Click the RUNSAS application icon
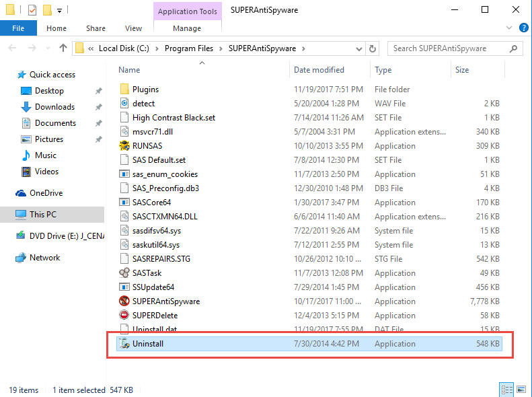Screen dimensions: 532x397 point(124,145)
